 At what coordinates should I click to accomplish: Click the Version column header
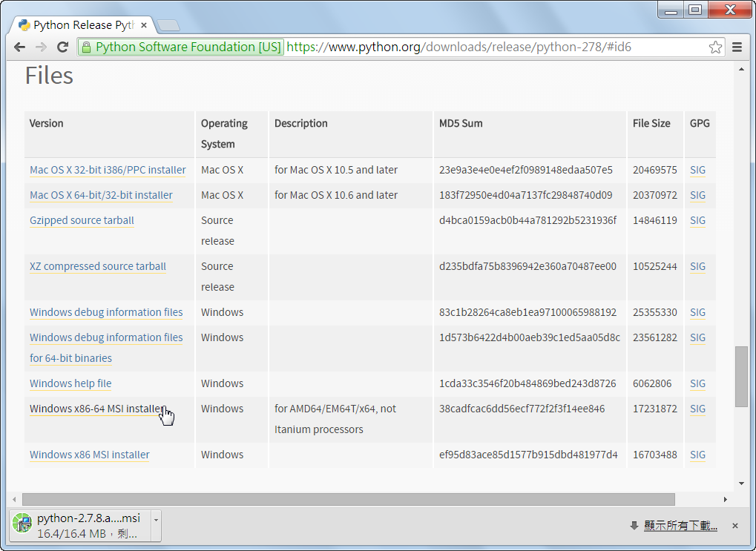click(x=46, y=123)
